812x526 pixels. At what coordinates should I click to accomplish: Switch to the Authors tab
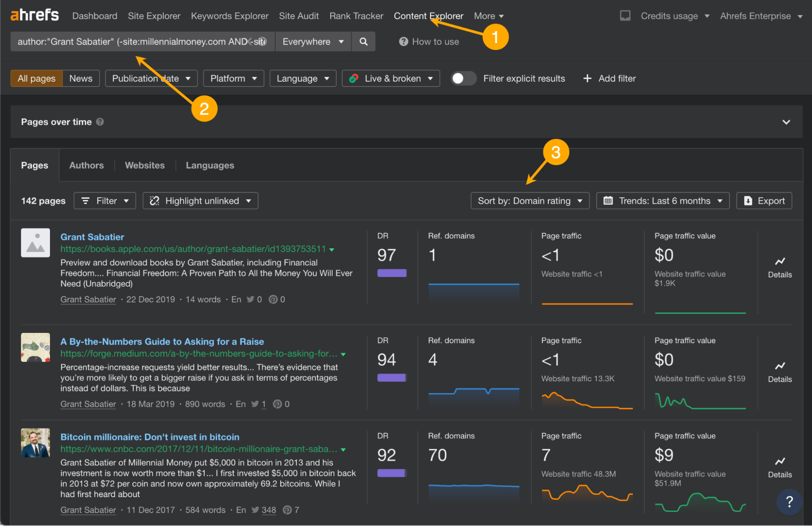85,165
